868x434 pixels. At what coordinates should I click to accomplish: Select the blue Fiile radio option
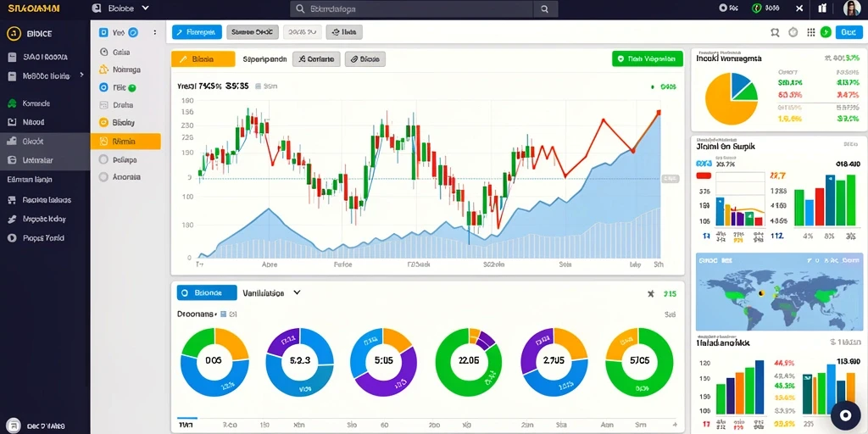[103, 87]
